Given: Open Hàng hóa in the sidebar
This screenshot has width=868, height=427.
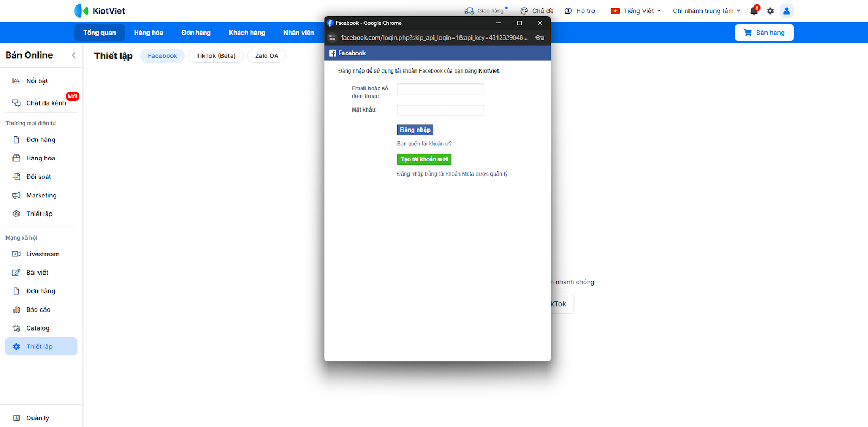Looking at the screenshot, I should 41,158.
